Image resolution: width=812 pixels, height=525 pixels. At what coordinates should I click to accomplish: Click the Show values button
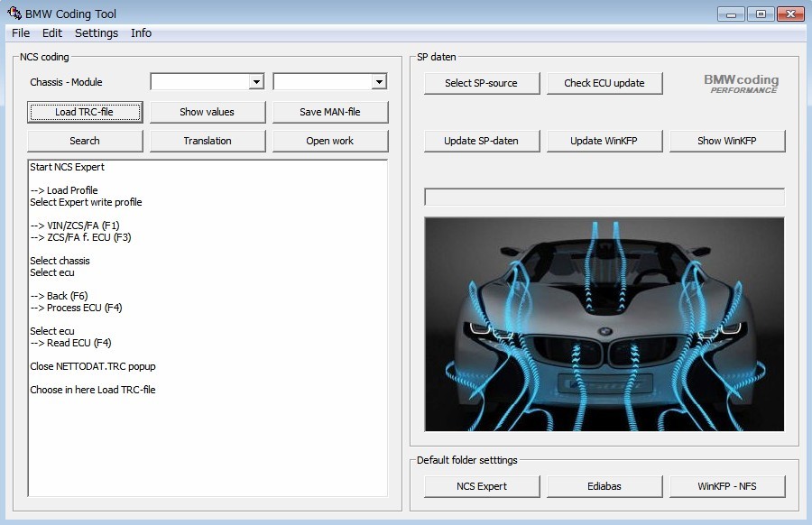click(x=208, y=112)
